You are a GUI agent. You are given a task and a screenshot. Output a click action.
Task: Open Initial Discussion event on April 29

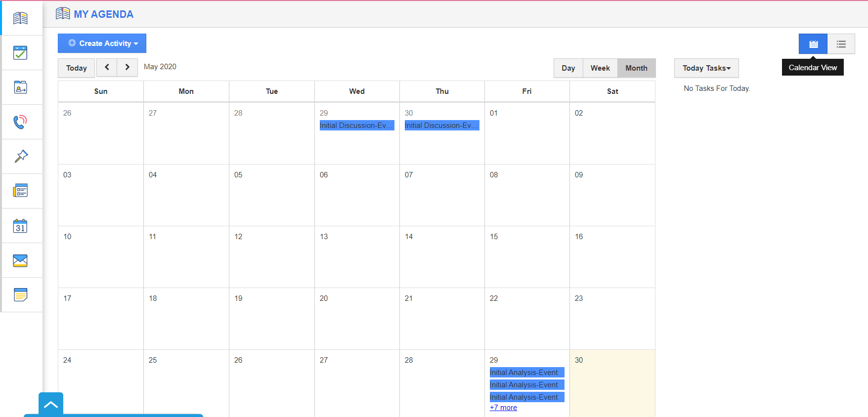click(357, 125)
